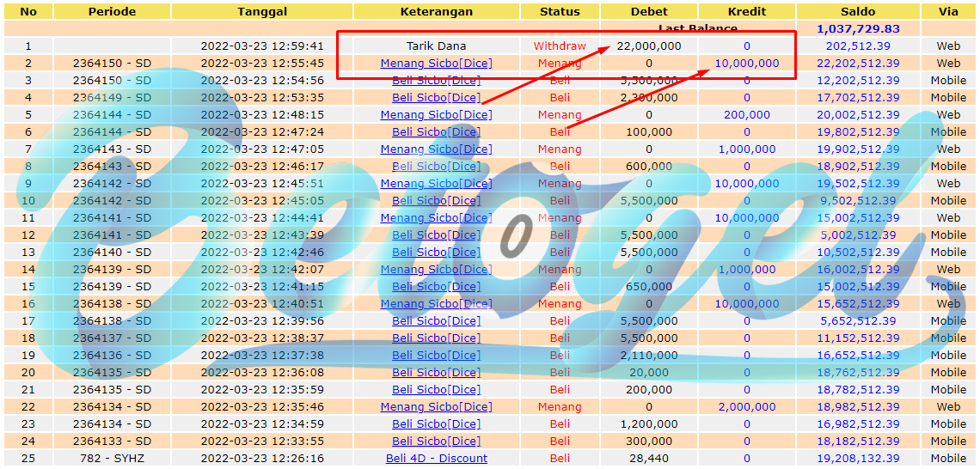Image resolution: width=980 pixels, height=469 pixels.
Task: Open Menang Sicbo[Dice] link in row 5
Action: (436, 115)
